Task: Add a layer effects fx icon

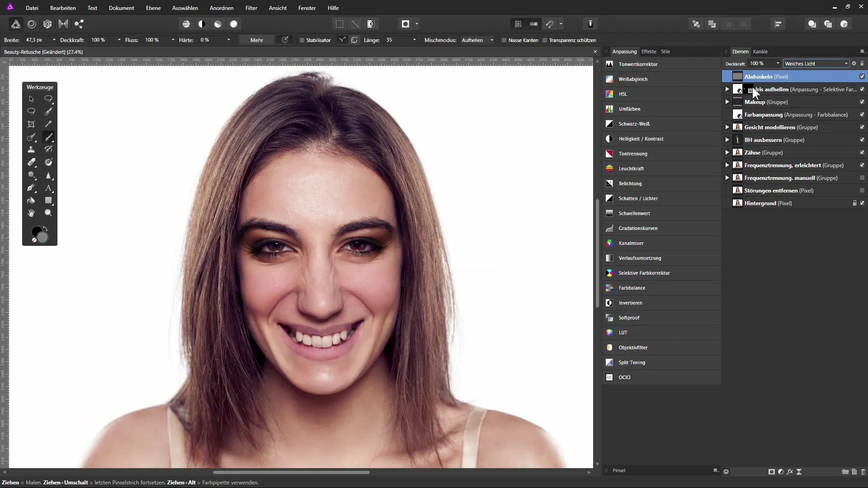Action: (x=790, y=472)
